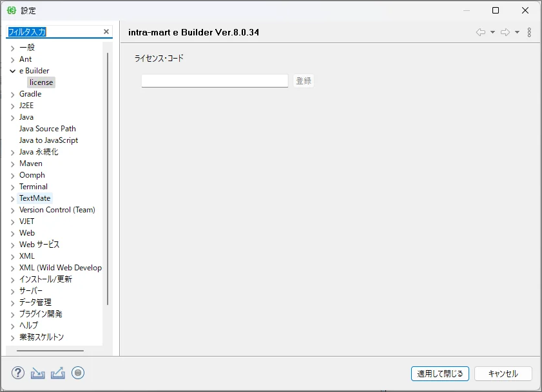Expand the Terminal tree node
542x392 pixels.
[x=12, y=187]
